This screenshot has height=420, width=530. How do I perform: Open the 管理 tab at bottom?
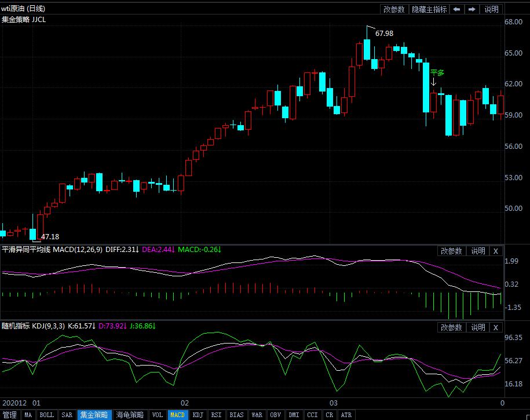click(10, 415)
